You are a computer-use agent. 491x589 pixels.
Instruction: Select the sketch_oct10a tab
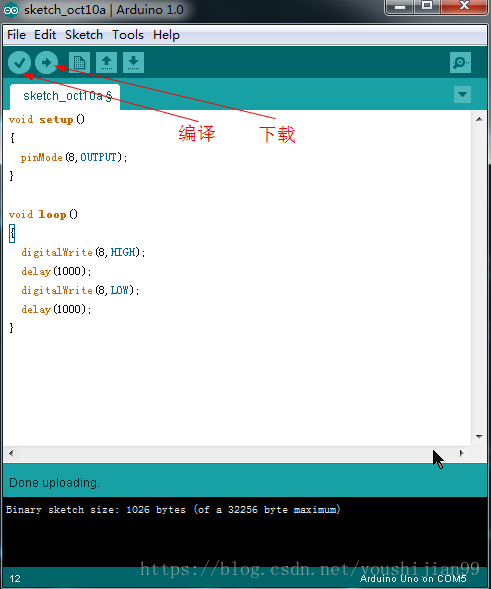[65, 97]
